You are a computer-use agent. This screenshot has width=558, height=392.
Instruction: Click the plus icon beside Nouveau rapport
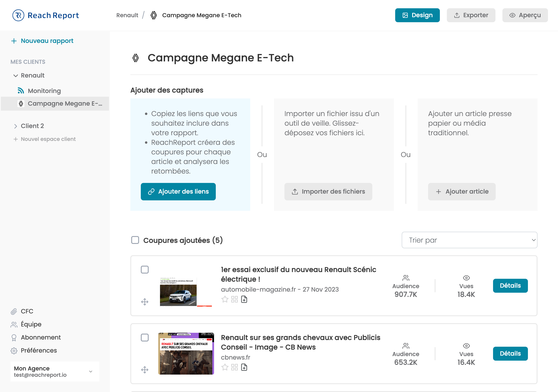pyautogui.click(x=14, y=41)
